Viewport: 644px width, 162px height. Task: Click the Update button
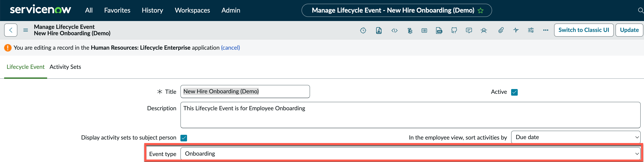click(x=629, y=30)
